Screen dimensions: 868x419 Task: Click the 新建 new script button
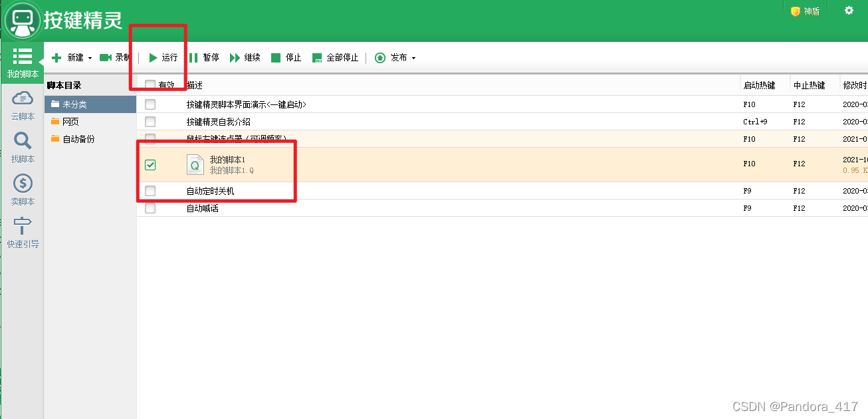coord(67,58)
